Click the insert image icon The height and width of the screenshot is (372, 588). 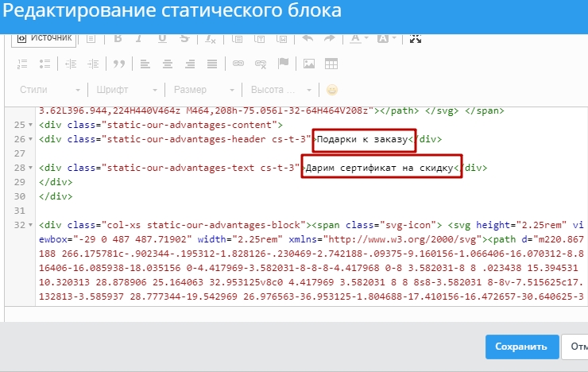click(x=309, y=64)
